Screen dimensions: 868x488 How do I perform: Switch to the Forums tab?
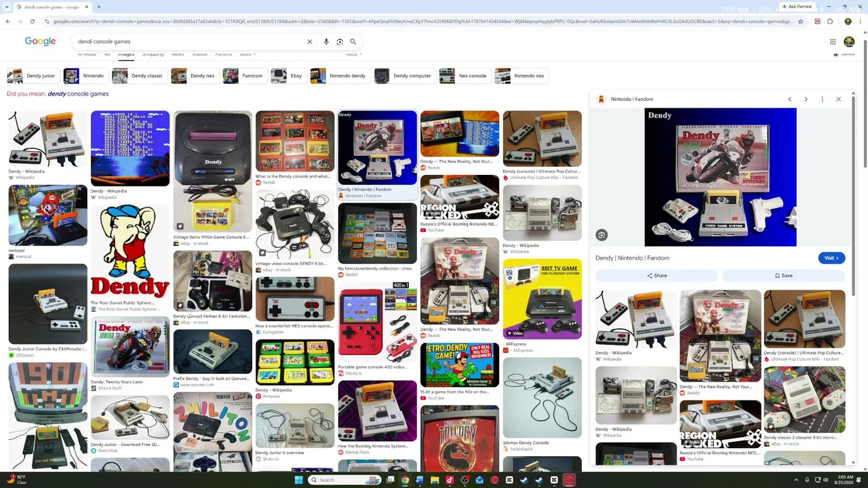(223, 54)
